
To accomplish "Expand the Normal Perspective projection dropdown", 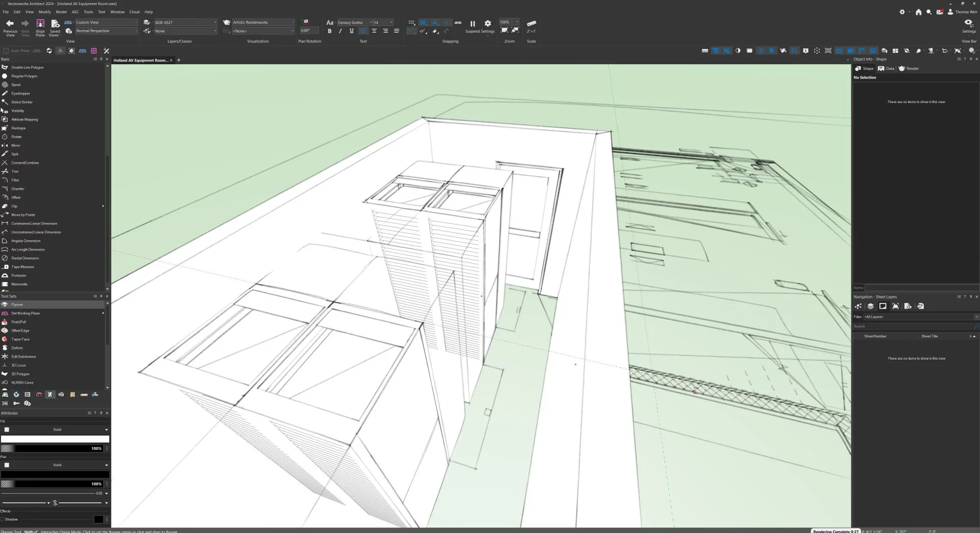I will tap(106, 31).
